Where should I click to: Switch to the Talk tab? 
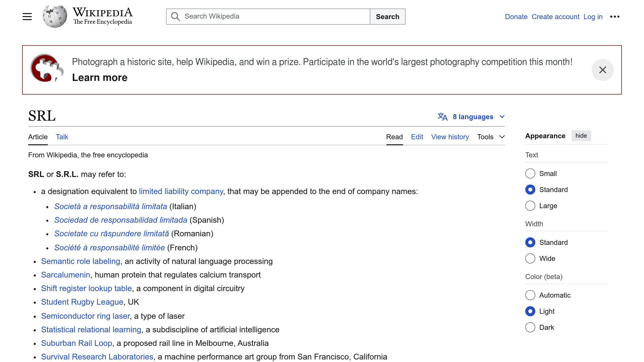[62, 137]
